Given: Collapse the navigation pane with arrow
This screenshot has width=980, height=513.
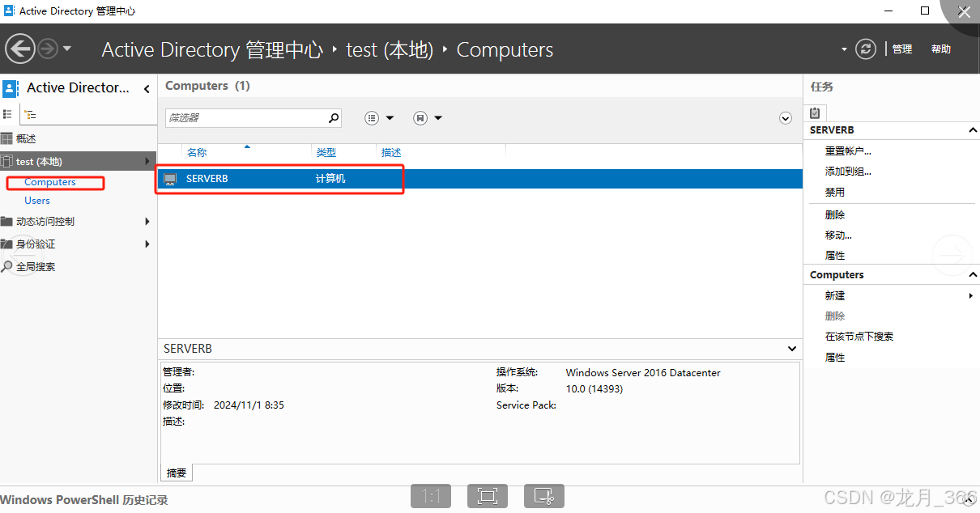Looking at the screenshot, I should (147, 89).
